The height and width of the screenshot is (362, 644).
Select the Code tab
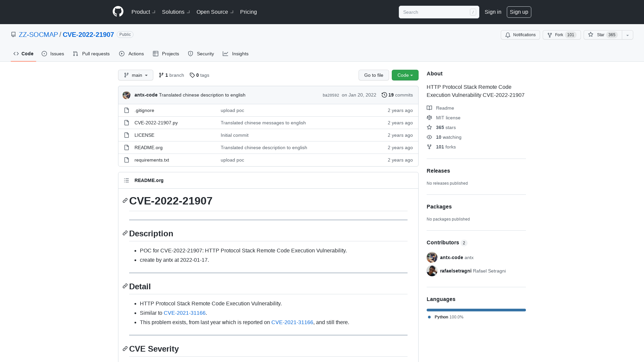[23, 54]
